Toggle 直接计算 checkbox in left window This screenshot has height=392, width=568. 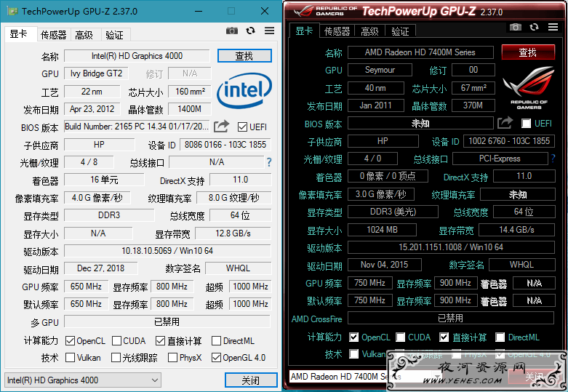(x=161, y=340)
